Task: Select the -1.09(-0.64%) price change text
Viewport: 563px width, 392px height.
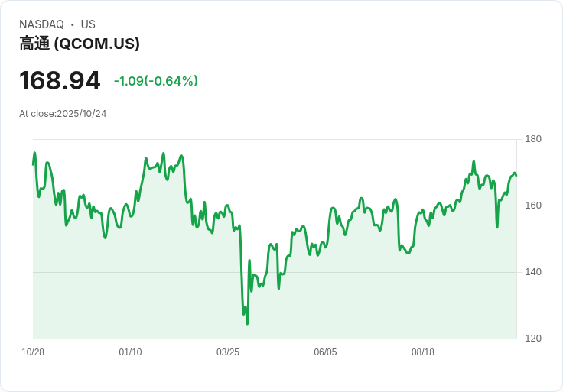Action: pyautogui.click(x=156, y=81)
